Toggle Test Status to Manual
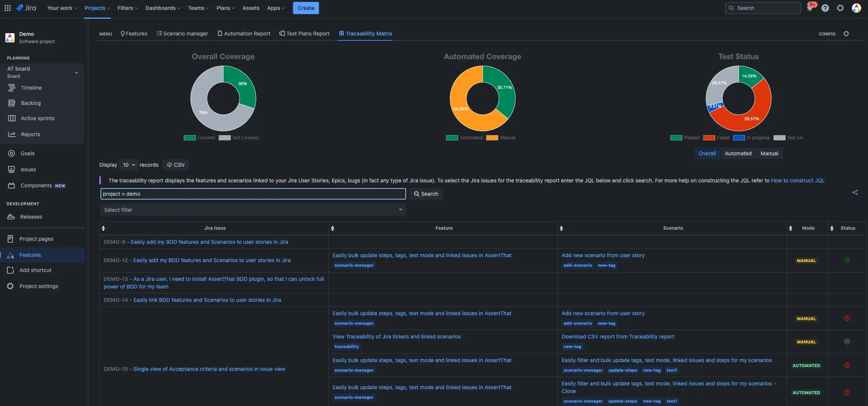This screenshot has width=868, height=406. point(769,153)
